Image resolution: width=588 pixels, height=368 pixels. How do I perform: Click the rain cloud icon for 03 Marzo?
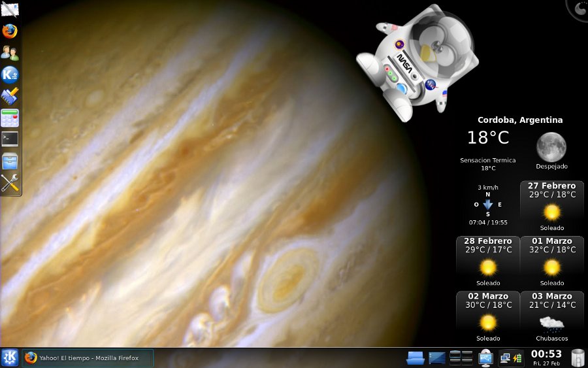(x=552, y=324)
